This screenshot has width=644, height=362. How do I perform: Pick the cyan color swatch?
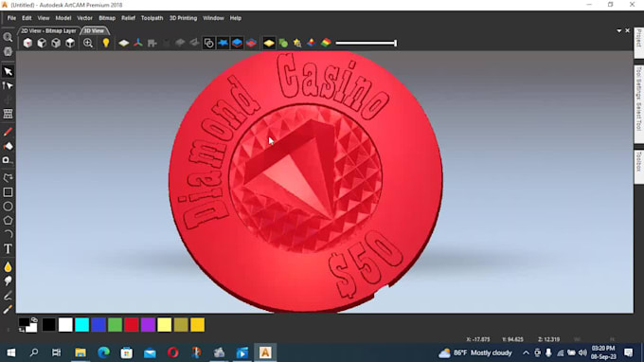coord(81,325)
